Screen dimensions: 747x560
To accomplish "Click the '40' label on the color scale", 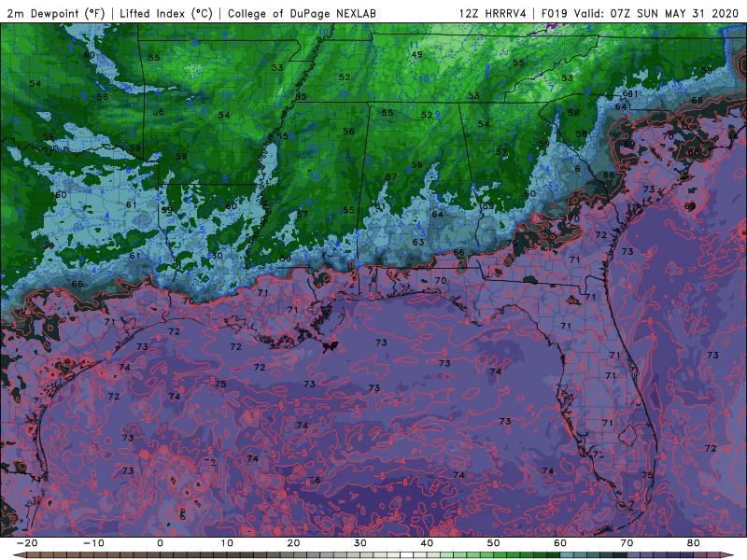I will tap(427, 543).
